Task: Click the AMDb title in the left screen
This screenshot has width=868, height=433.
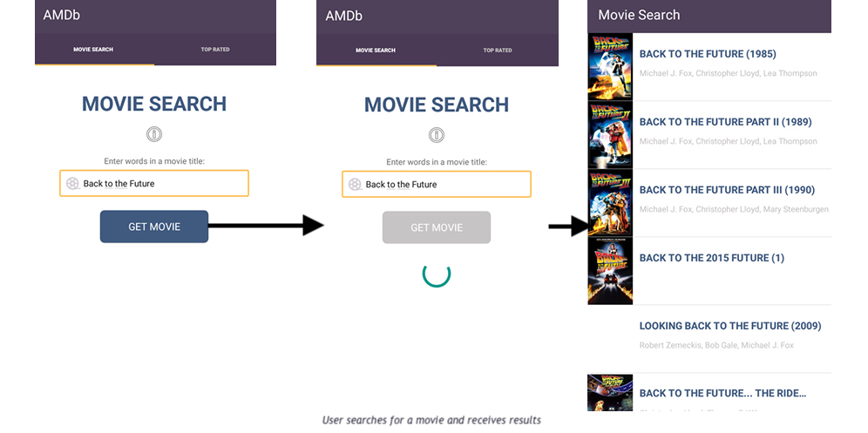Action: coord(62,15)
